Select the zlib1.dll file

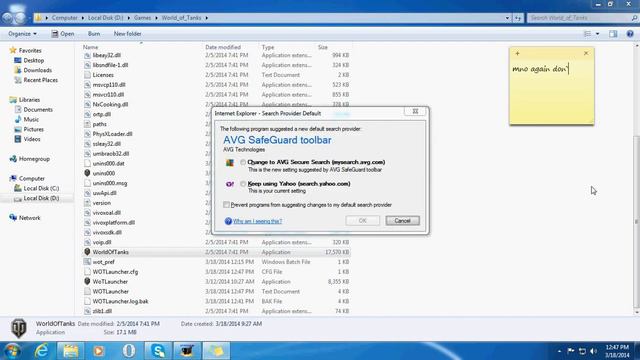tap(102, 311)
